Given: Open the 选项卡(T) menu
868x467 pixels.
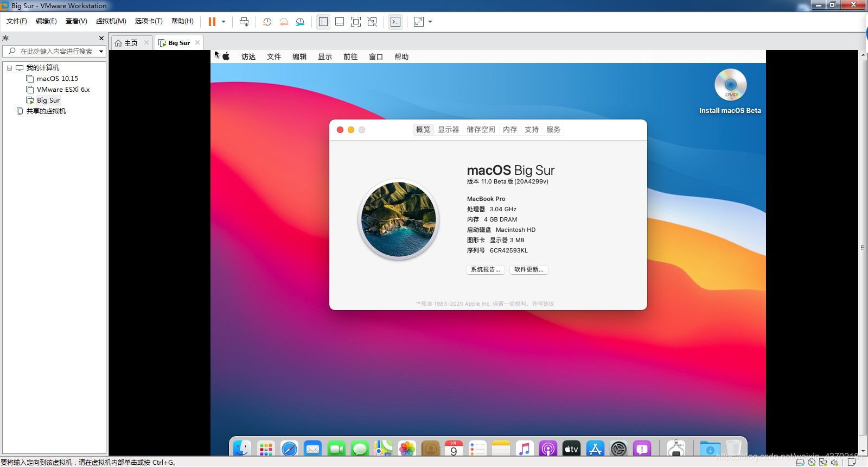Looking at the screenshot, I should point(149,21).
